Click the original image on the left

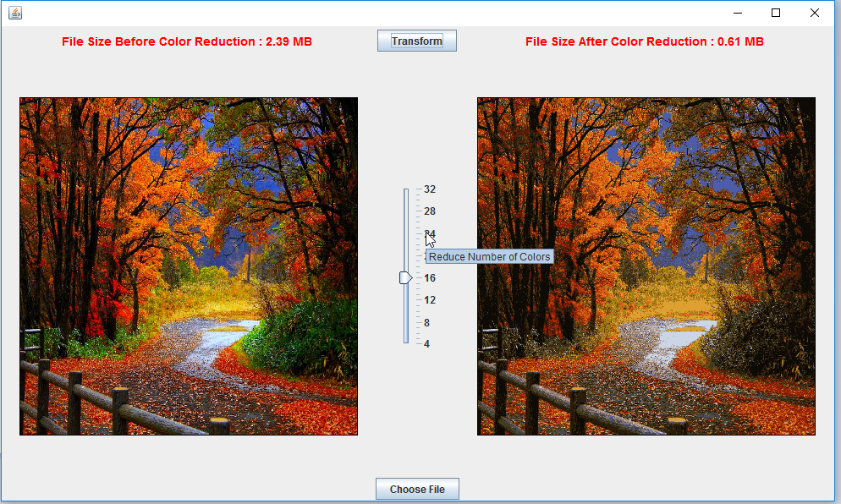tap(189, 266)
